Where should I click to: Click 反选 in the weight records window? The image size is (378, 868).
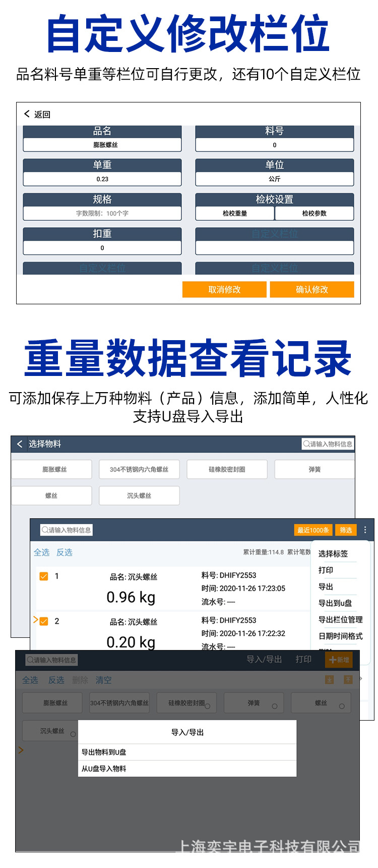(x=65, y=552)
